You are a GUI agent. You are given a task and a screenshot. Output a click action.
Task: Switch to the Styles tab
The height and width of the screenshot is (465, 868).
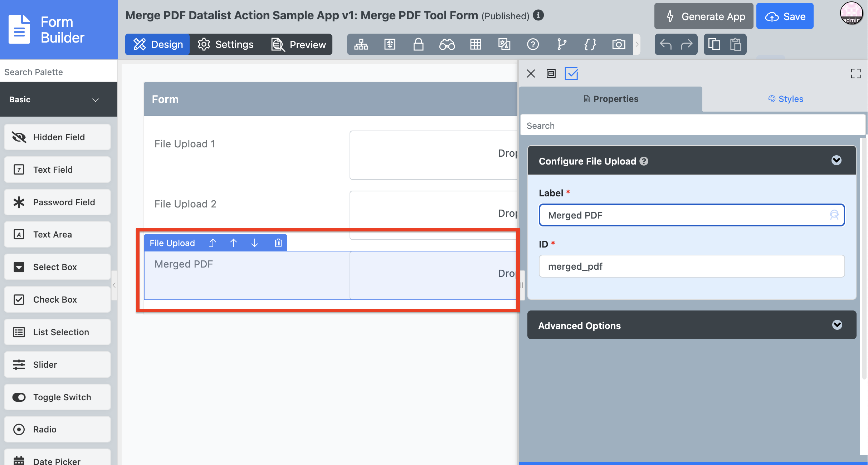[x=785, y=99]
